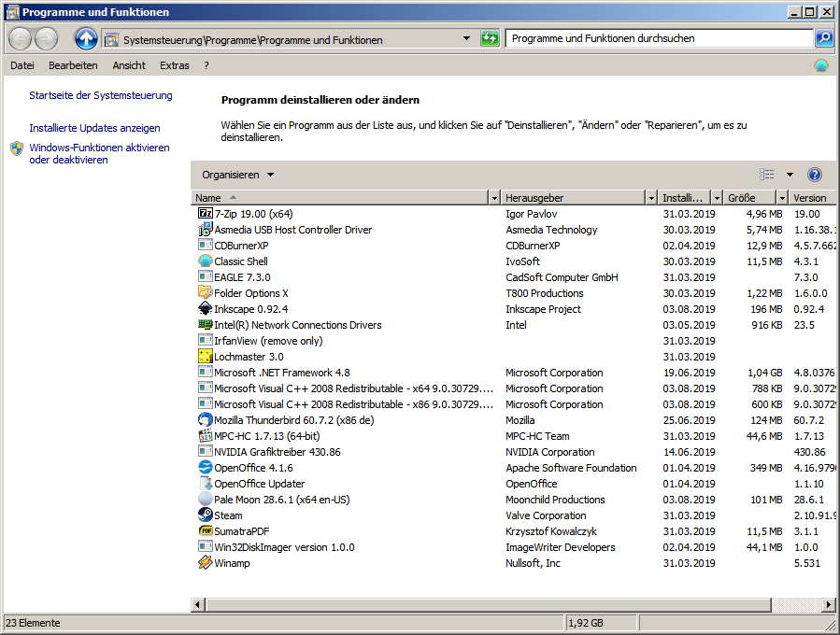840x635 pixels.
Task: Open Windows-Funktionen aktivieren oder deaktivieren
Action: click(x=99, y=154)
